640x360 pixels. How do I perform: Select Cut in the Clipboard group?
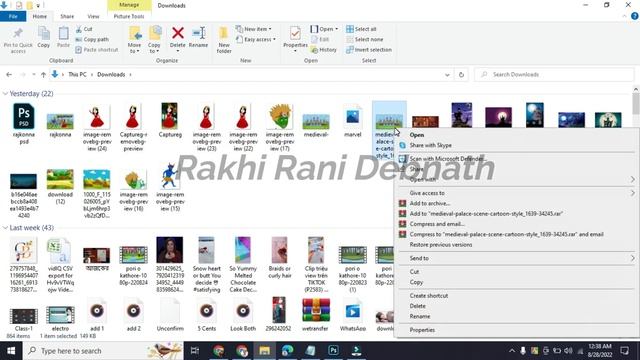(x=84, y=29)
